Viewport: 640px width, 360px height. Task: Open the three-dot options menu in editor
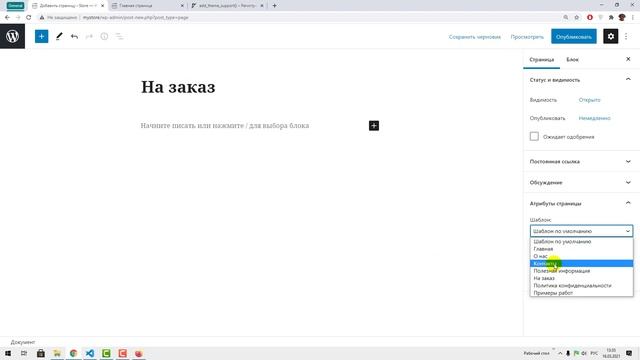coord(626,36)
